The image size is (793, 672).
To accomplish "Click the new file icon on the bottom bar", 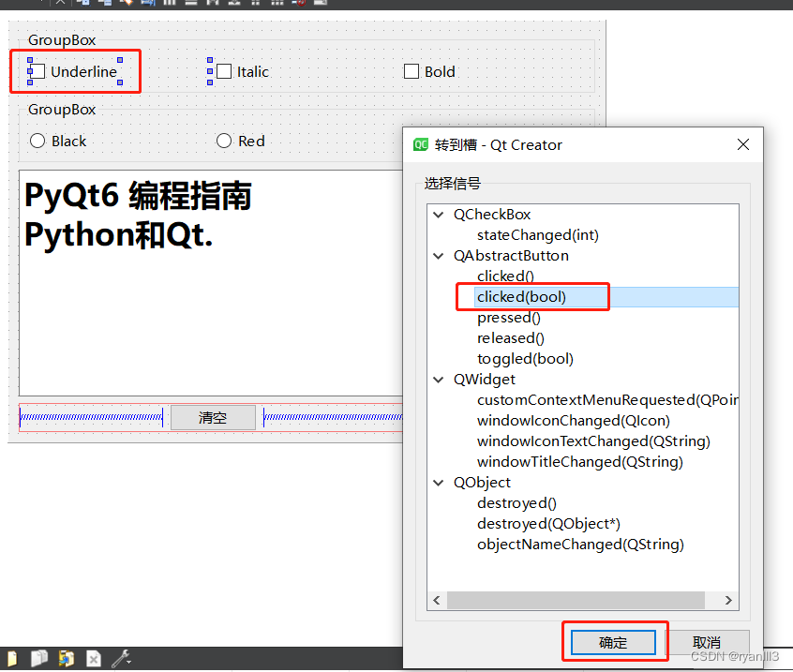I will (12, 659).
